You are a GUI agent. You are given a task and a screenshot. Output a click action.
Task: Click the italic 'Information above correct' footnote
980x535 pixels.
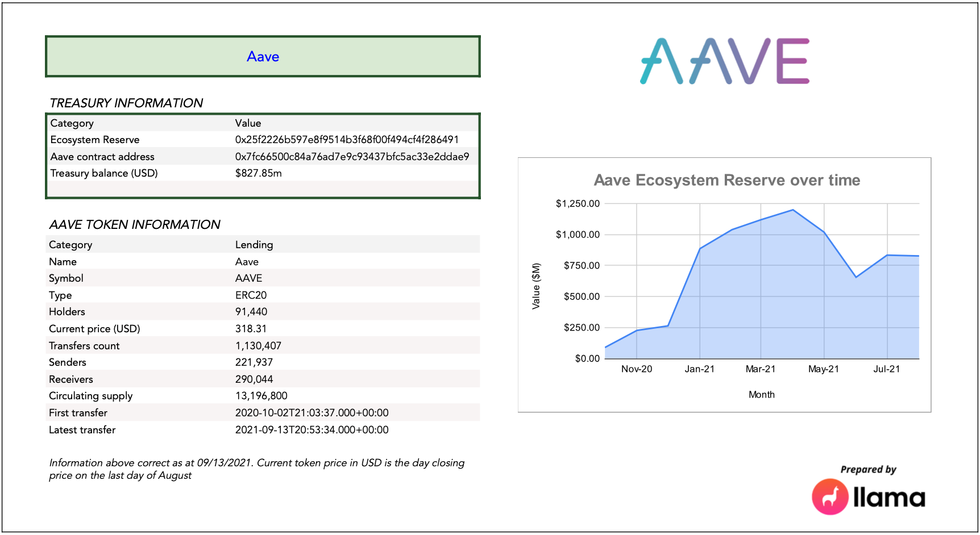click(257, 469)
